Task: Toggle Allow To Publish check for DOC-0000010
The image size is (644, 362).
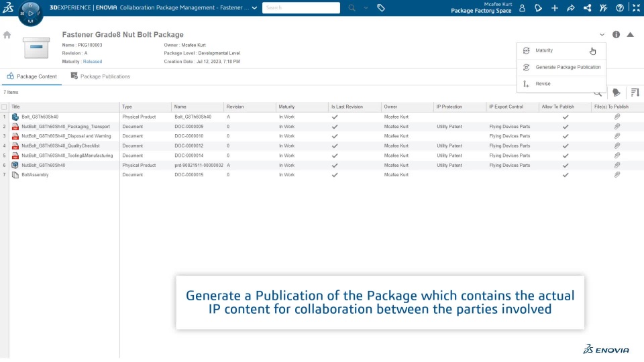Action: 566,136
